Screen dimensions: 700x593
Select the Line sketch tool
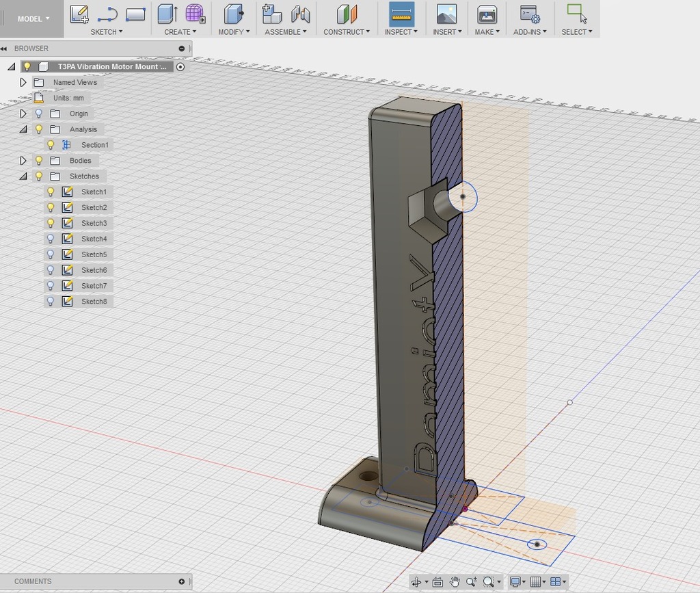pos(107,14)
